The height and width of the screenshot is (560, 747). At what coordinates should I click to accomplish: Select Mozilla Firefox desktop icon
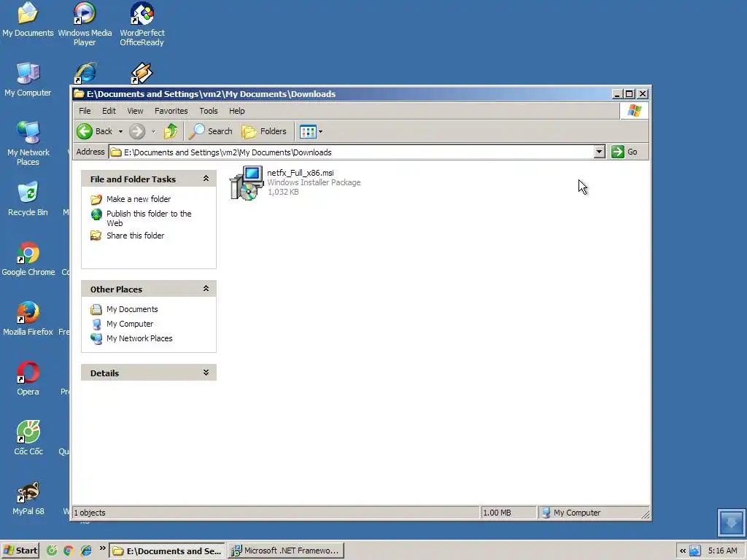28,319
